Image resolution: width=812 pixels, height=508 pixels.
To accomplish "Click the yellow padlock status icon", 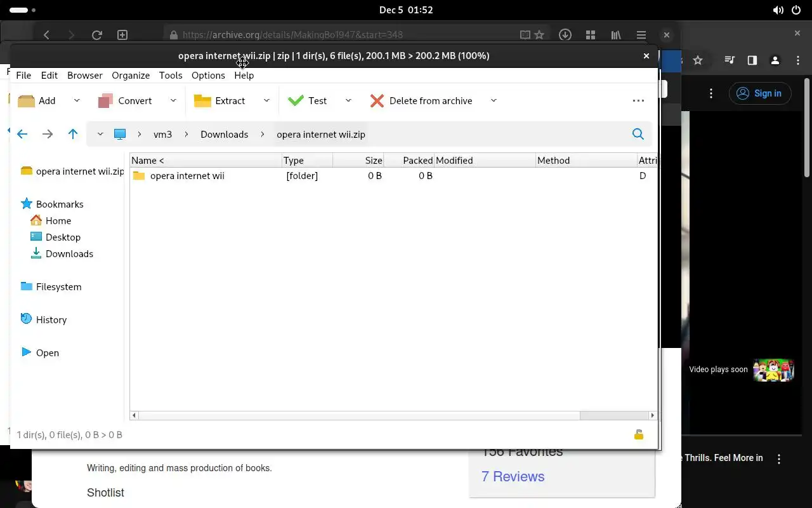I will click(639, 434).
